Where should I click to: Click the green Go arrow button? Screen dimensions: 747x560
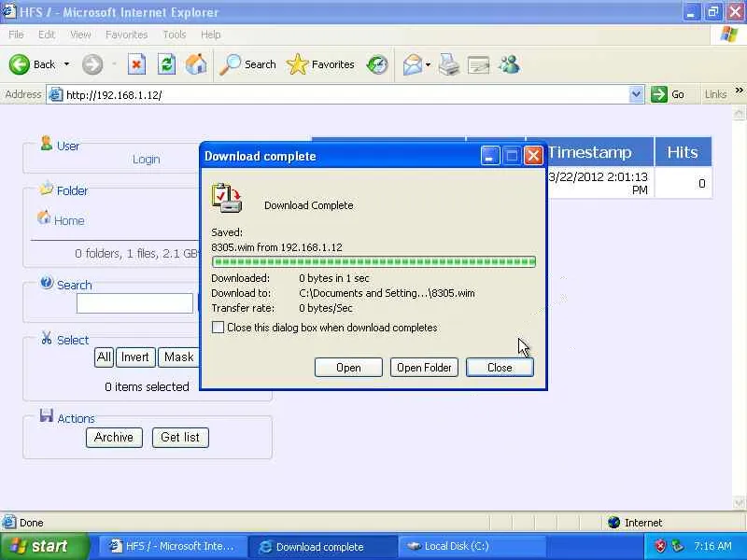tap(659, 94)
